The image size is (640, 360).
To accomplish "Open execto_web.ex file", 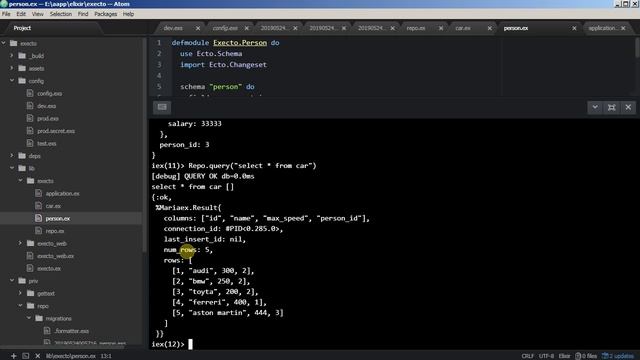I will click(56, 256).
